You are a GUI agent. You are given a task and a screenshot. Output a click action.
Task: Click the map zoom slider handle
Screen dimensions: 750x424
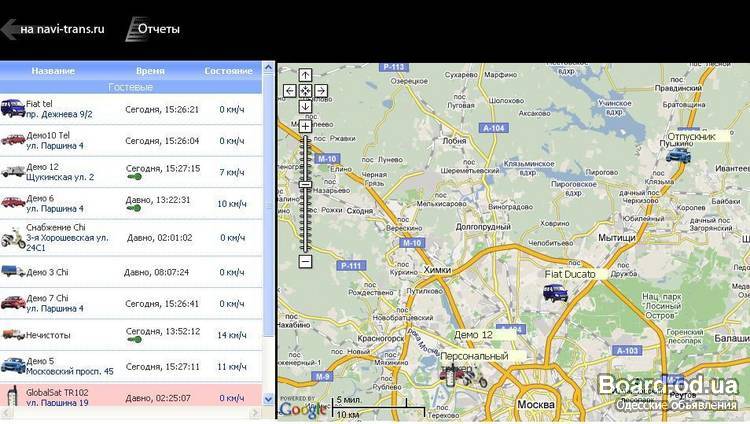[x=305, y=185]
